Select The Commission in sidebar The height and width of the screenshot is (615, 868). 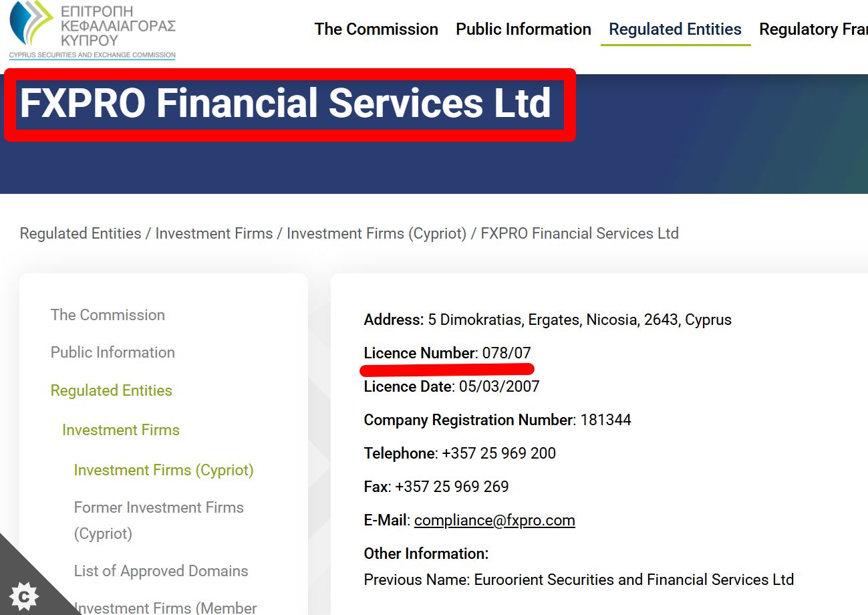[x=108, y=315]
